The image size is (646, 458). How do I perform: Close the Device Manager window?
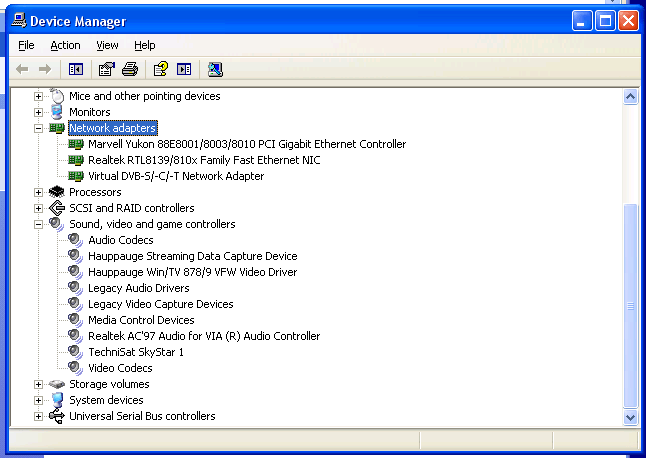628,21
